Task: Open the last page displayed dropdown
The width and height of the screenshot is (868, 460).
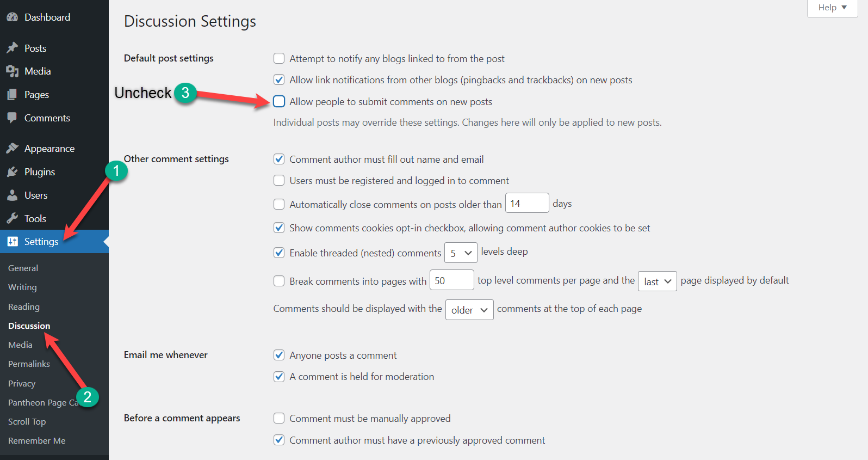Action: (657, 281)
